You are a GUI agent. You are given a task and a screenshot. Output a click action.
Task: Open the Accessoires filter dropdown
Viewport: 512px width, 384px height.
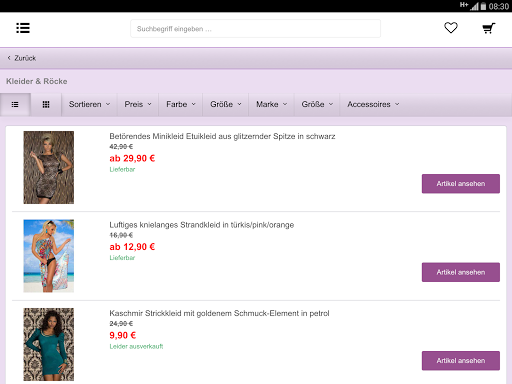(373, 104)
